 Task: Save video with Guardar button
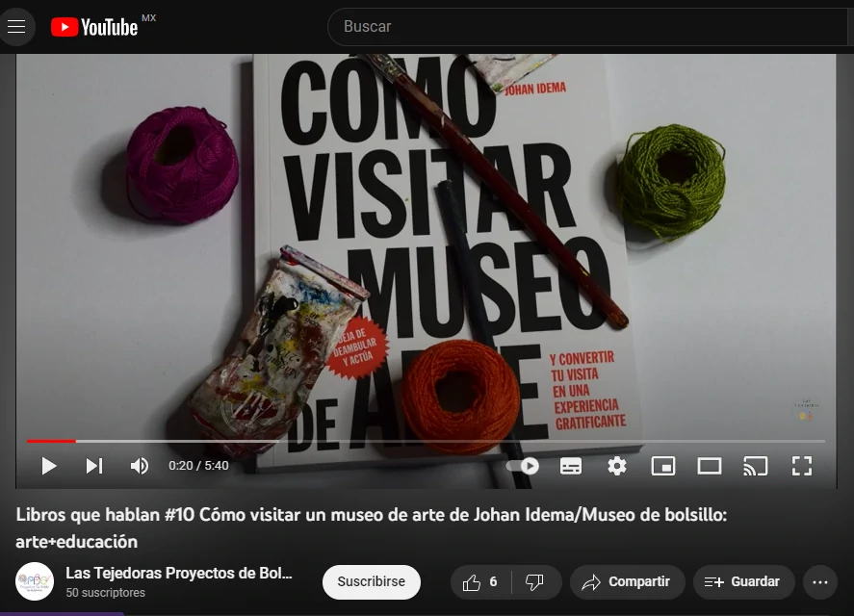pyautogui.click(x=743, y=581)
